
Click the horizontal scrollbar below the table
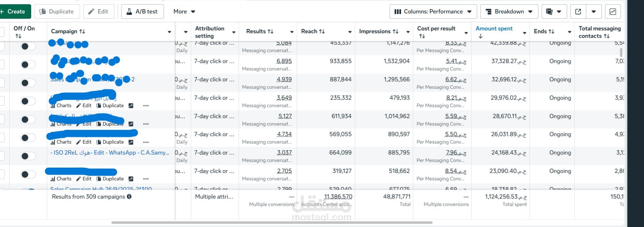[x=272, y=223]
